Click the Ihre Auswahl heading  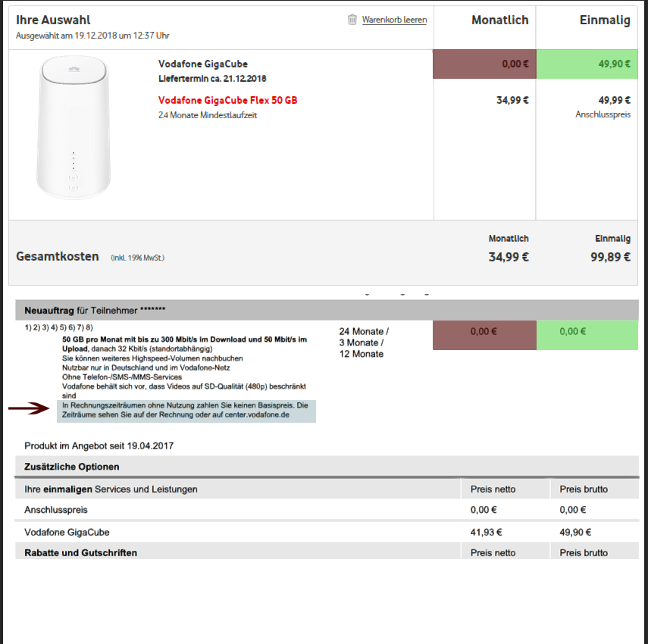[53, 20]
